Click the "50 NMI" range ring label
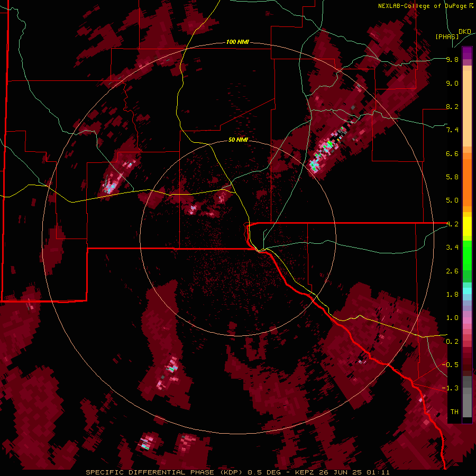 (238, 140)
